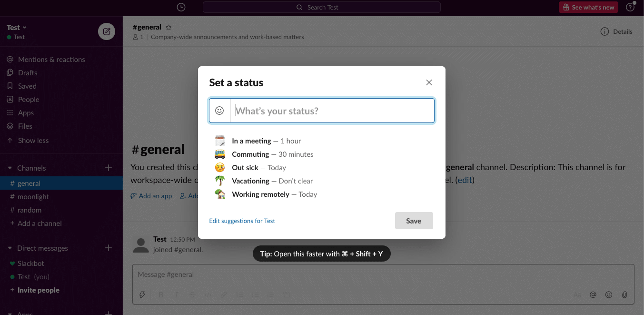Select the In a meeting status
This screenshot has width=644, height=315.
point(267,141)
